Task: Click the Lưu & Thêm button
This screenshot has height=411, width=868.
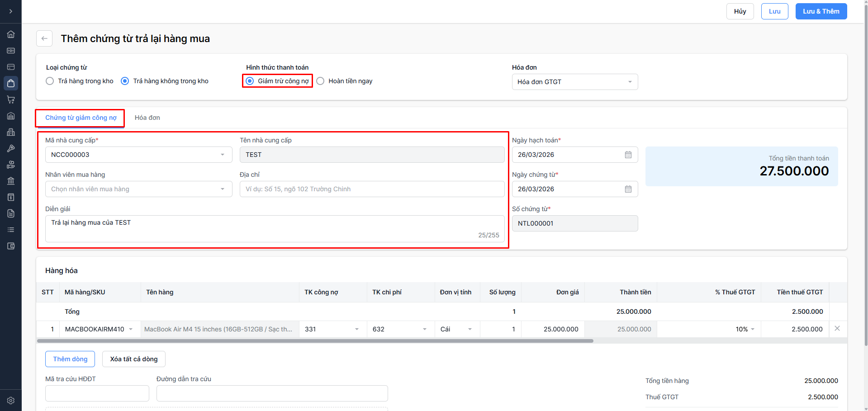Action: (821, 11)
